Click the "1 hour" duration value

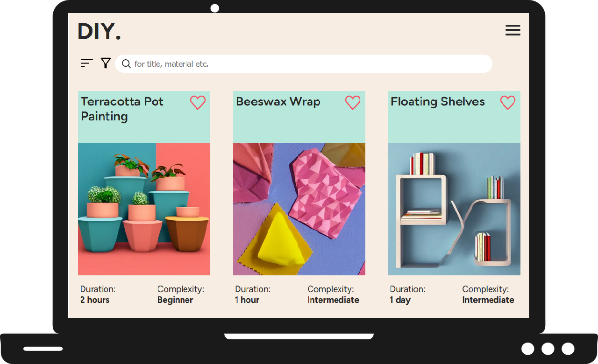pos(247,300)
